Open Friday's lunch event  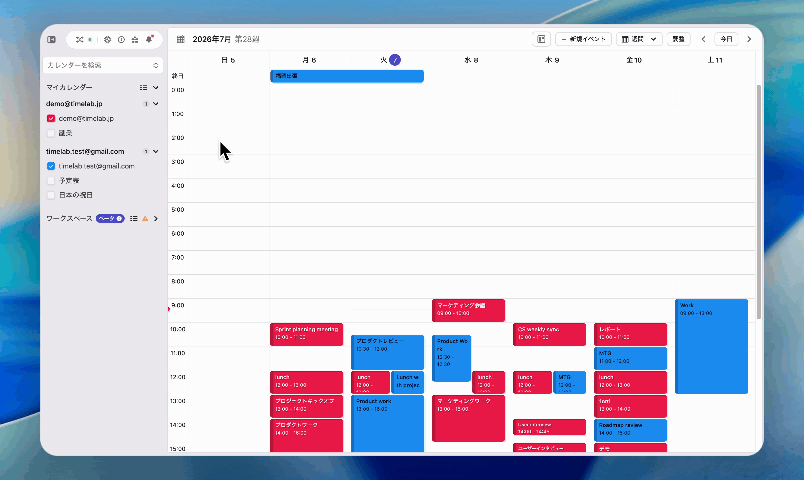[630, 383]
